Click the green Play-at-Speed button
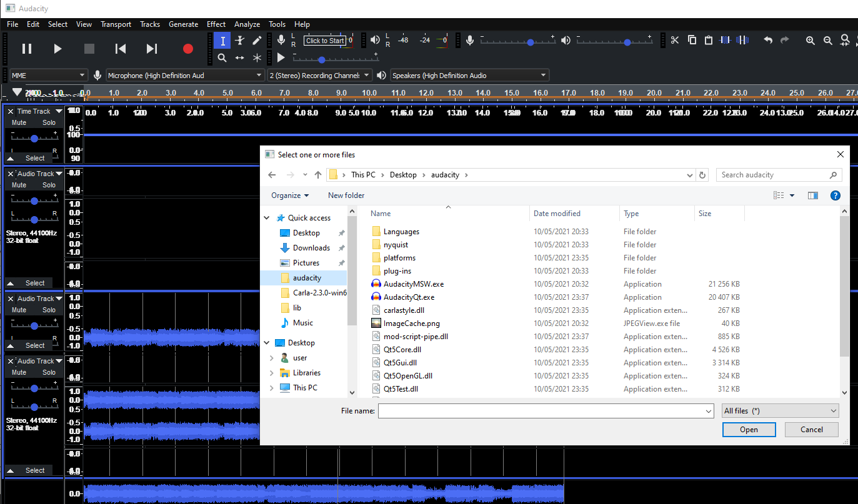This screenshot has width=858, height=504. 281,57
